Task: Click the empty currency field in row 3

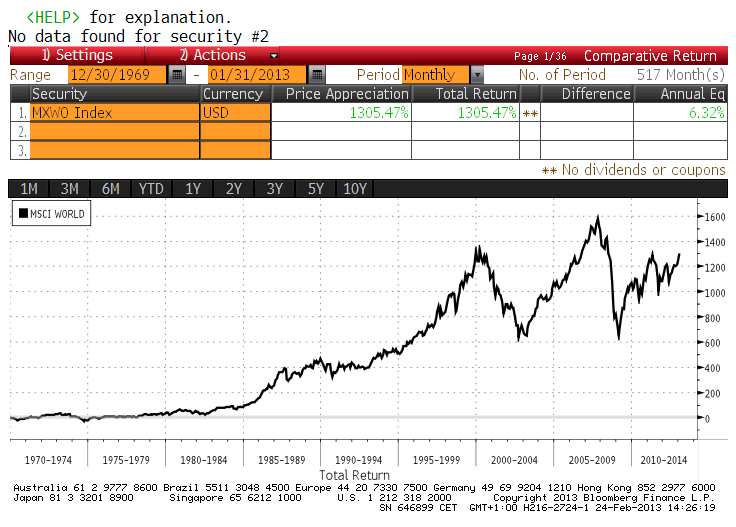Action: pyautogui.click(x=236, y=150)
